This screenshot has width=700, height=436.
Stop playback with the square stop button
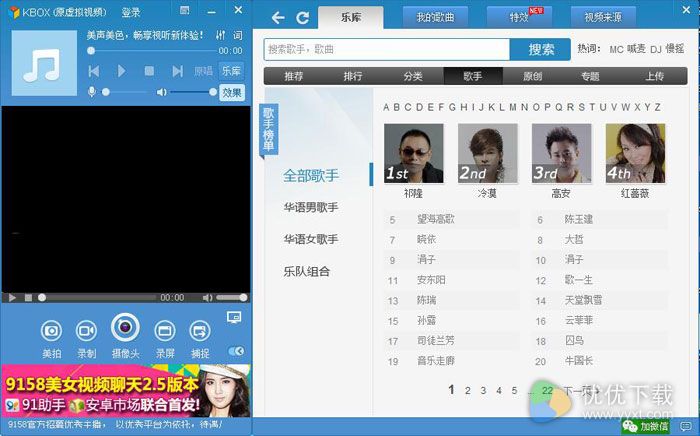149,71
